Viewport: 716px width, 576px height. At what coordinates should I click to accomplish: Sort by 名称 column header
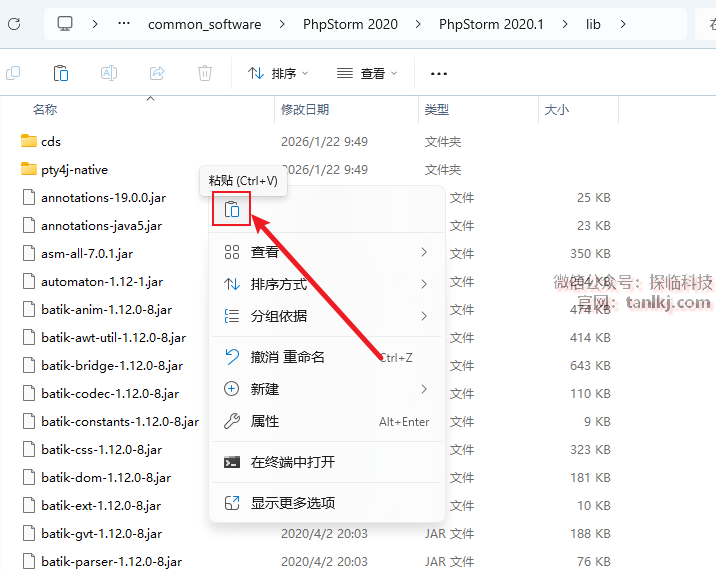45,110
